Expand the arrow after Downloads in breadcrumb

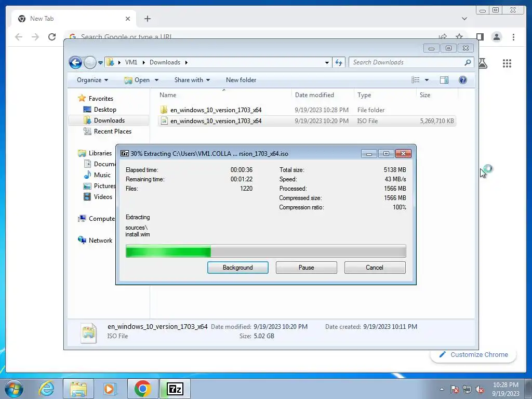tap(187, 62)
